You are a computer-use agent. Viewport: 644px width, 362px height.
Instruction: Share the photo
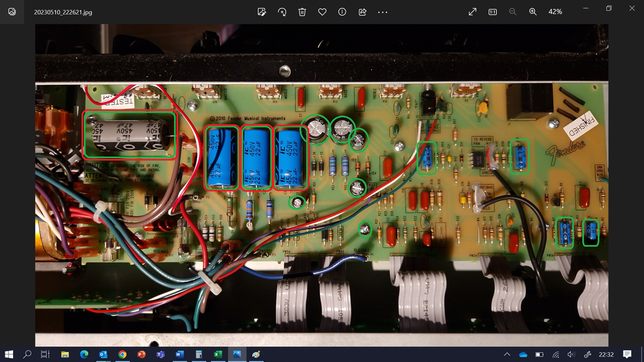362,12
